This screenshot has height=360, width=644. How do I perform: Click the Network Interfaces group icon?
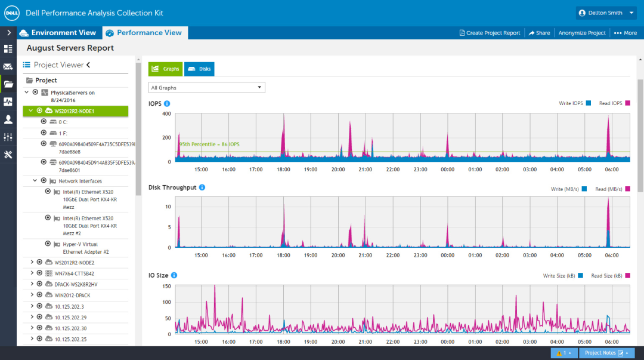tap(53, 181)
